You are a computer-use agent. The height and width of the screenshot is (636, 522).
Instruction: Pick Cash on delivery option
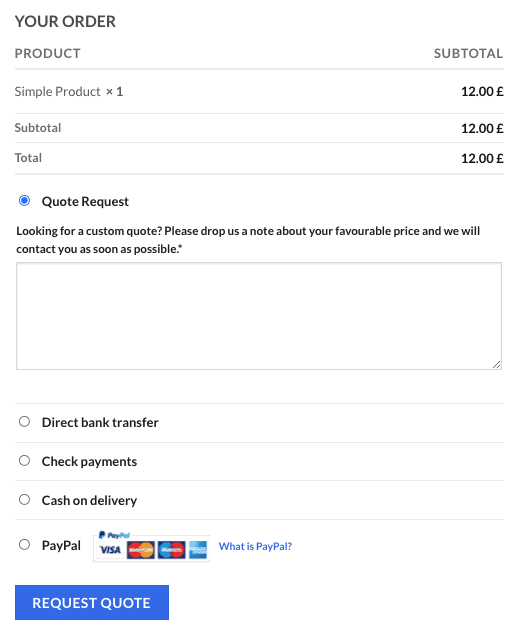pos(24,499)
